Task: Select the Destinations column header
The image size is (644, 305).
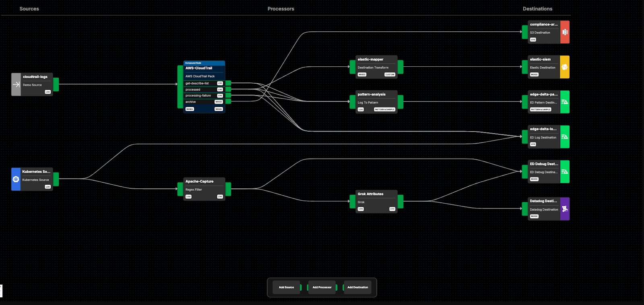Action: (537, 9)
